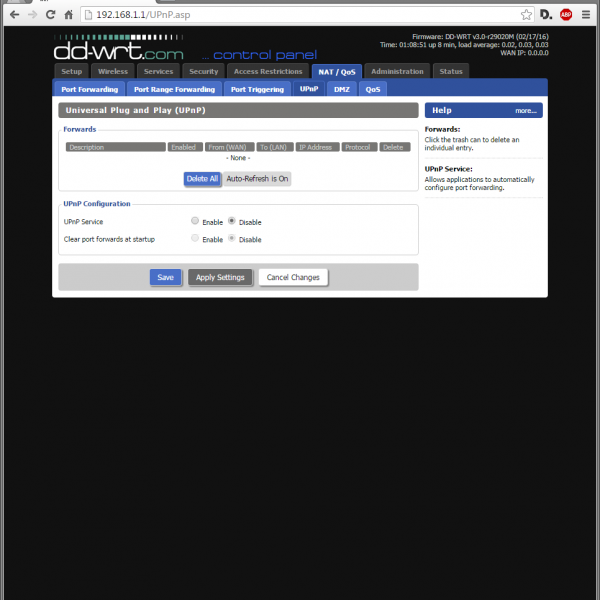The height and width of the screenshot is (600, 600).
Task: Toggle the Auto-Refresh is On button
Action: [257, 179]
